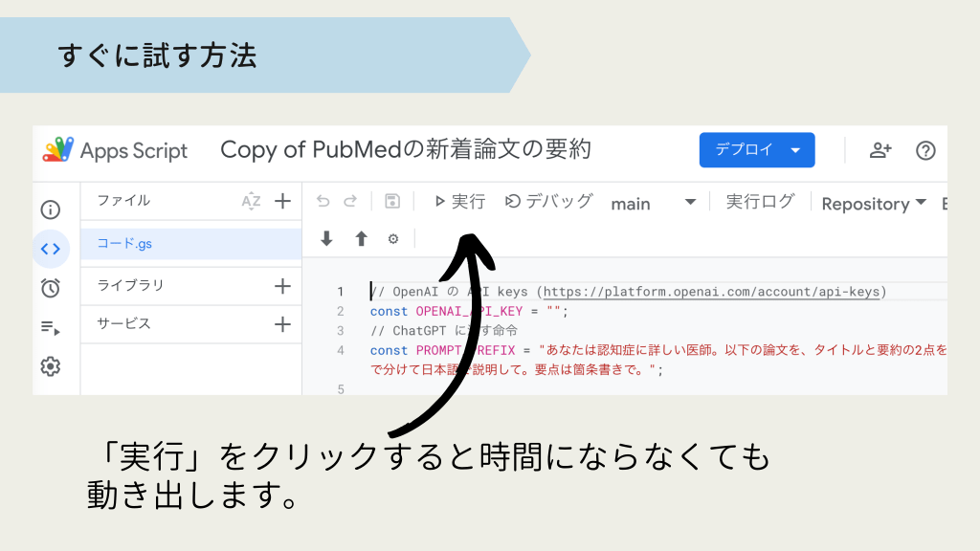Click the pull down-arrow icon
The width and height of the screenshot is (980, 551).
click(326, 239)
